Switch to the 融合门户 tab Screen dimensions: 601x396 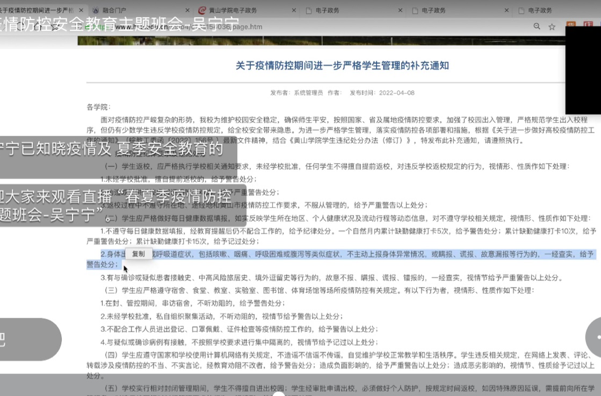click(139, 10)
